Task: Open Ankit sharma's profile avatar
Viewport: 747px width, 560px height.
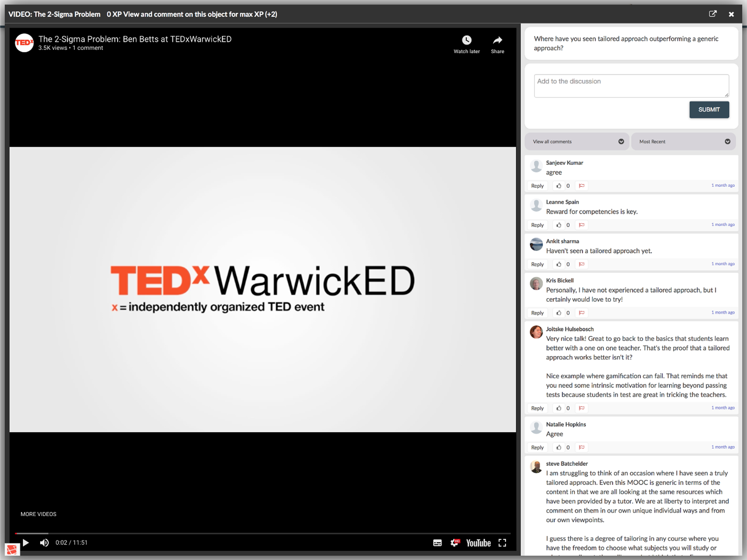Action: (536, 244)
